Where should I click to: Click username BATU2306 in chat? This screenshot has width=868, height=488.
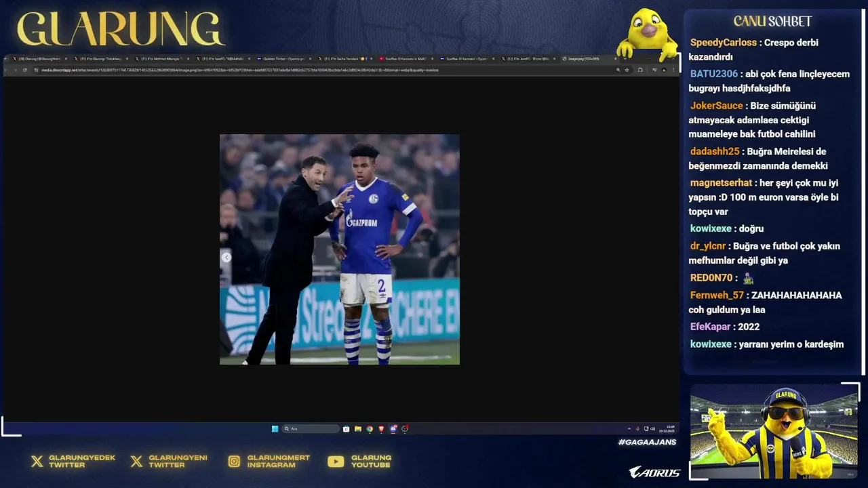(x=714, y=74)
